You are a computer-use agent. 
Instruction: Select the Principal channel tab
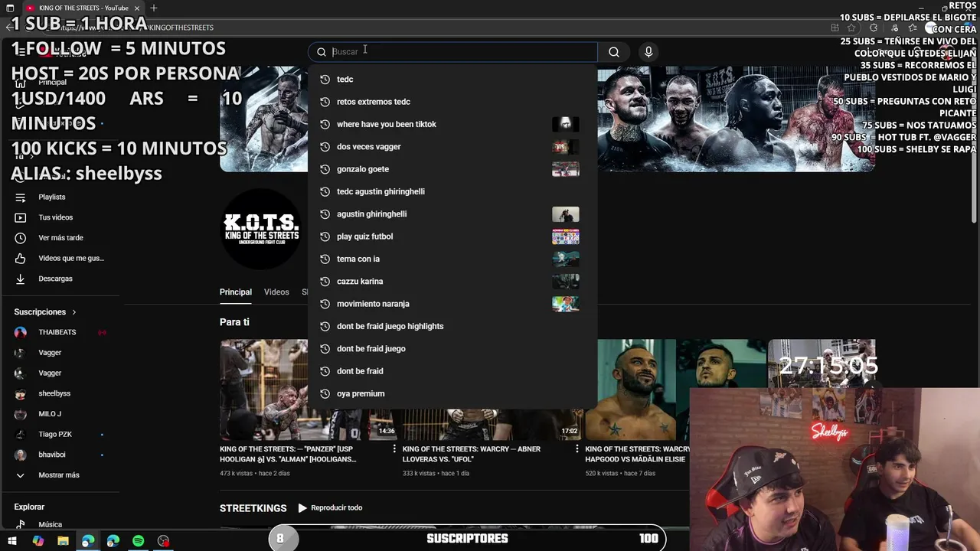click(x=236, y=292)
